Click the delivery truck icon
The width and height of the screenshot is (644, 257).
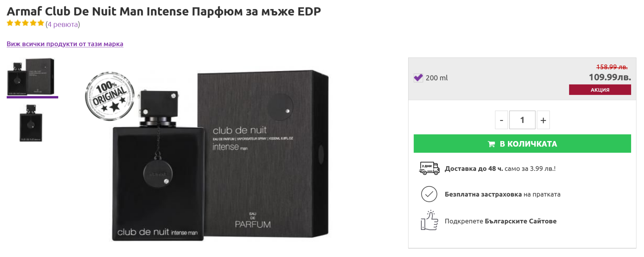point(429,168)
